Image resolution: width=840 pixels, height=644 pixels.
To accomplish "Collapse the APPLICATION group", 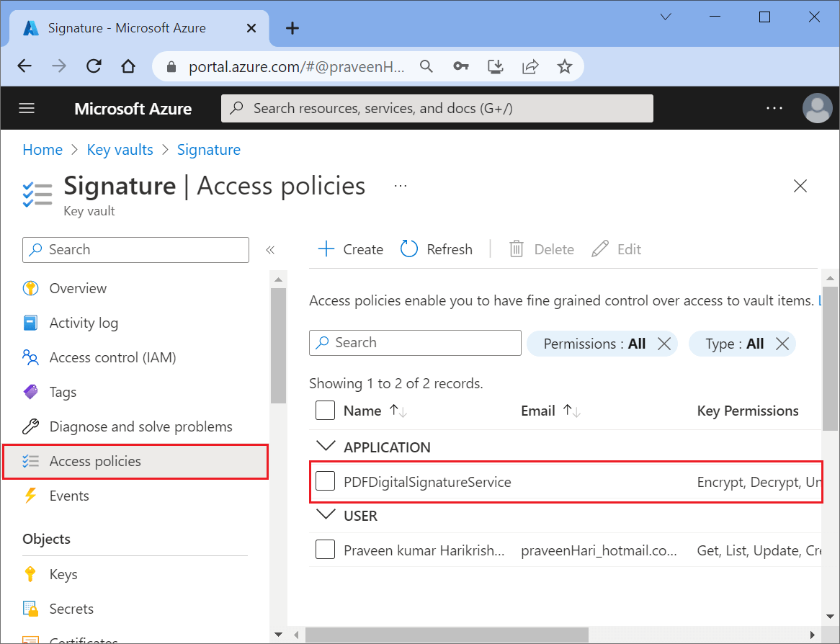I will pyautogui.click(x=326, y=447).
